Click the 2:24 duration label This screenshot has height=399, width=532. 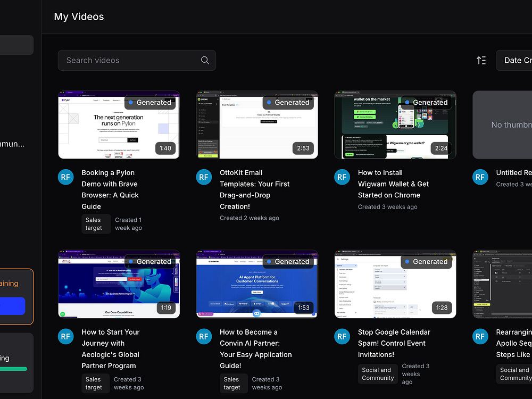point(442,148)
